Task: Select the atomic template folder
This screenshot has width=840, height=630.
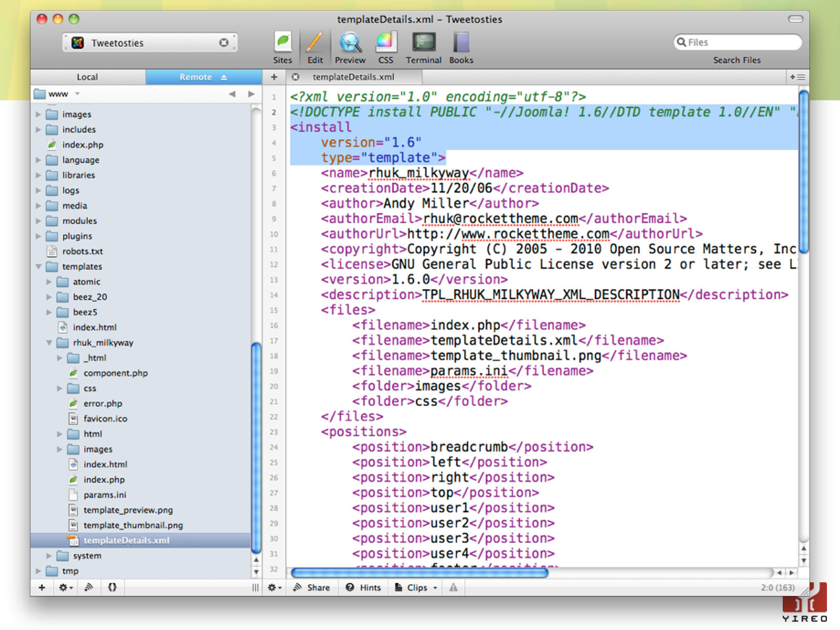Action: (86, 281)
